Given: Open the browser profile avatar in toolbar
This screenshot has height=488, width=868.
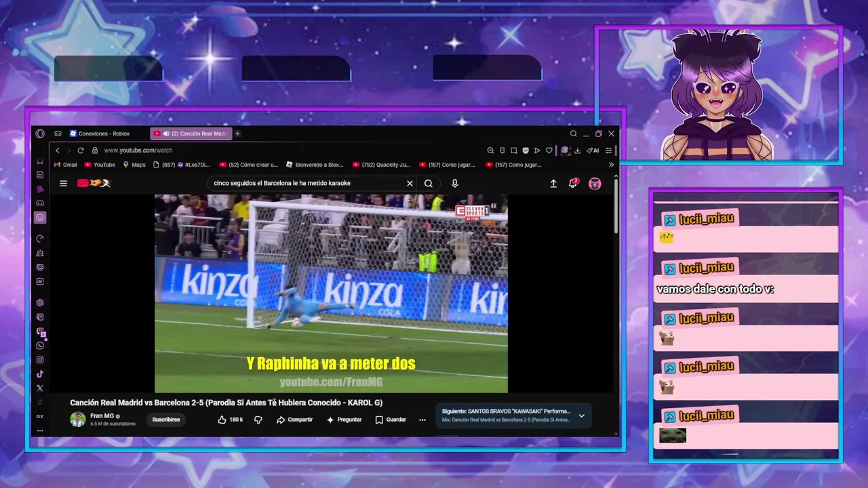Looking at the screenshot, I should 564,150.
